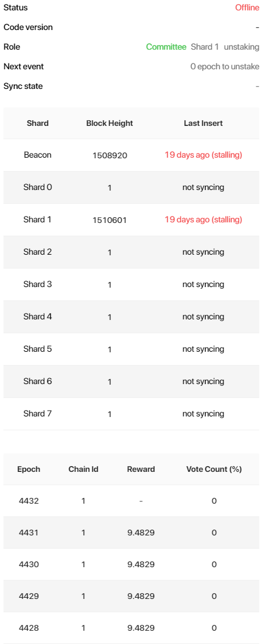
Task: Click 'not syncing' in Shard 4 row
Action: point(203,317)
